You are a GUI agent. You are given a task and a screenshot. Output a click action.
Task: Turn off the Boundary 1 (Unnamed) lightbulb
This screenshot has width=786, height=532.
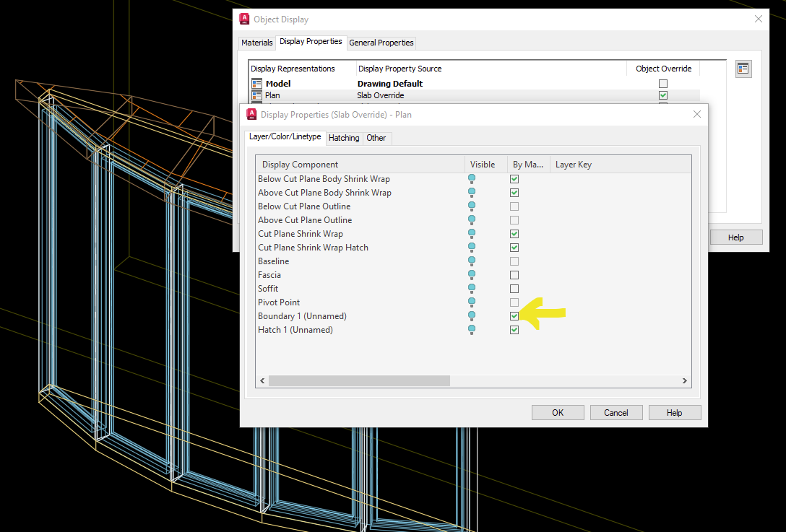(472, 315)
